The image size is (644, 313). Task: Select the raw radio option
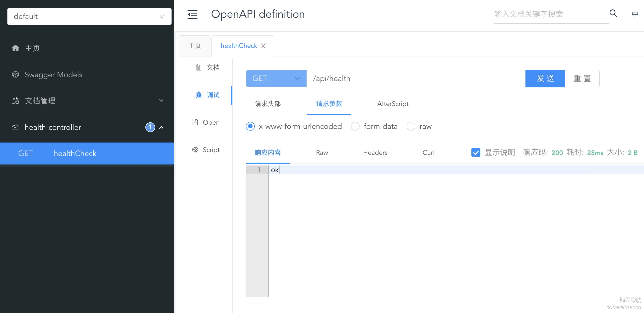point(411,126)
